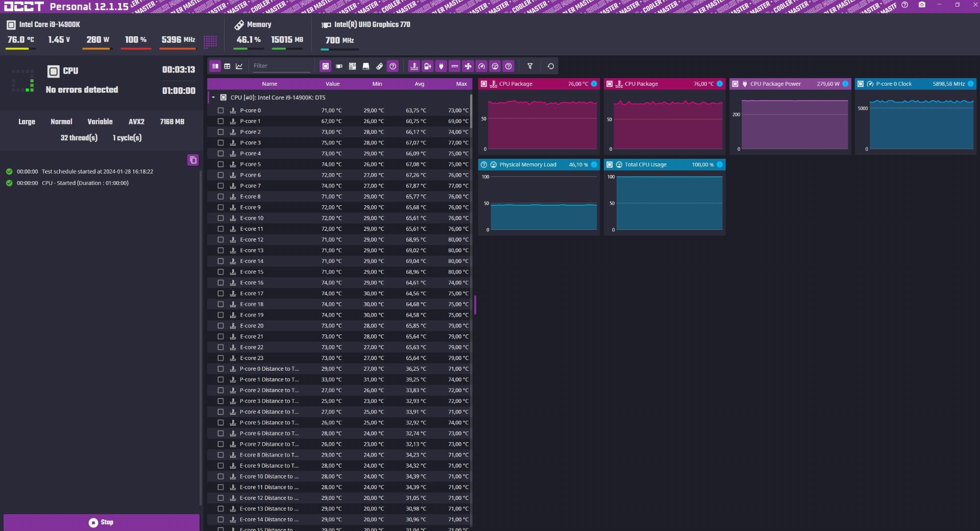This screenshot has height=531, width=980.
Task: Open the Memory summary header
Action: [x=253, y=25]
